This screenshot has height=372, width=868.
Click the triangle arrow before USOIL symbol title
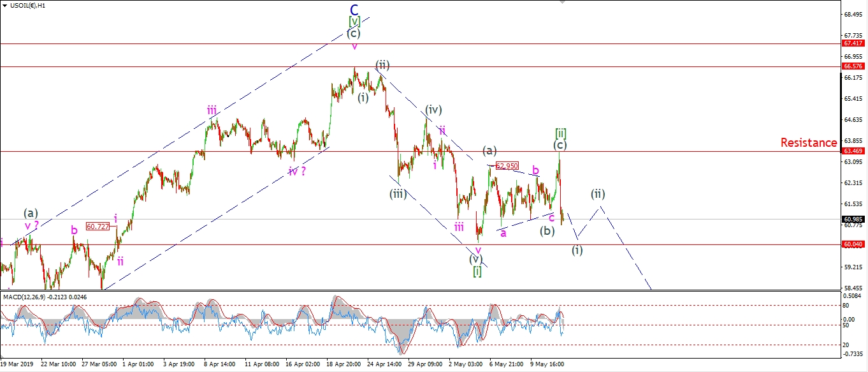(x=5, y=5)
